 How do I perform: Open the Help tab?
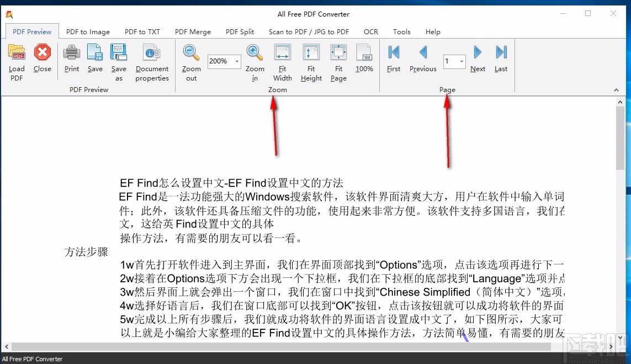(x=433, y=32)
